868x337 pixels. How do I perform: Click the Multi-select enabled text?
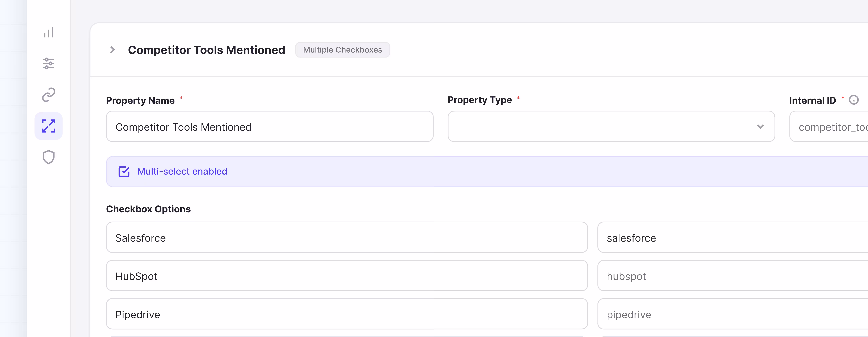pos(182,172)
